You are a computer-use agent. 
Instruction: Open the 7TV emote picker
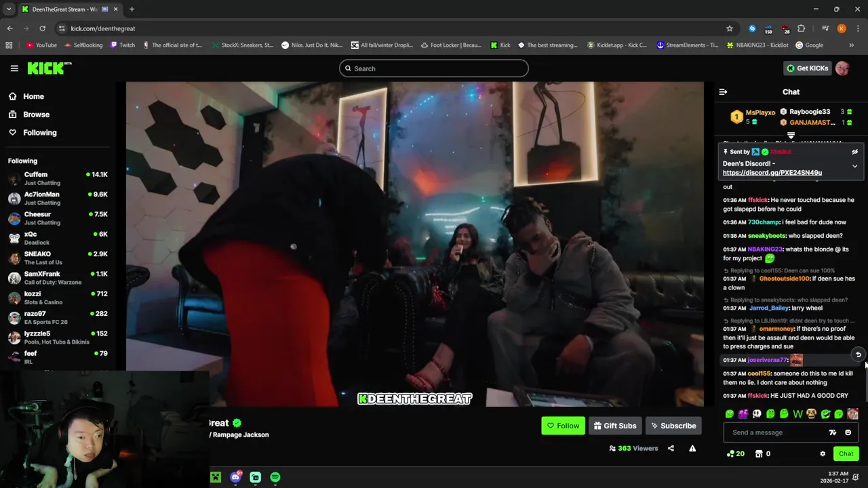pyautogui.click(x=833, y=432)
